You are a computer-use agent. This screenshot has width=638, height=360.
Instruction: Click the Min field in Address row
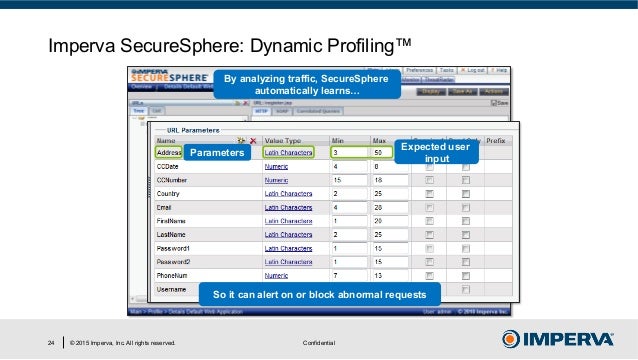350,153
